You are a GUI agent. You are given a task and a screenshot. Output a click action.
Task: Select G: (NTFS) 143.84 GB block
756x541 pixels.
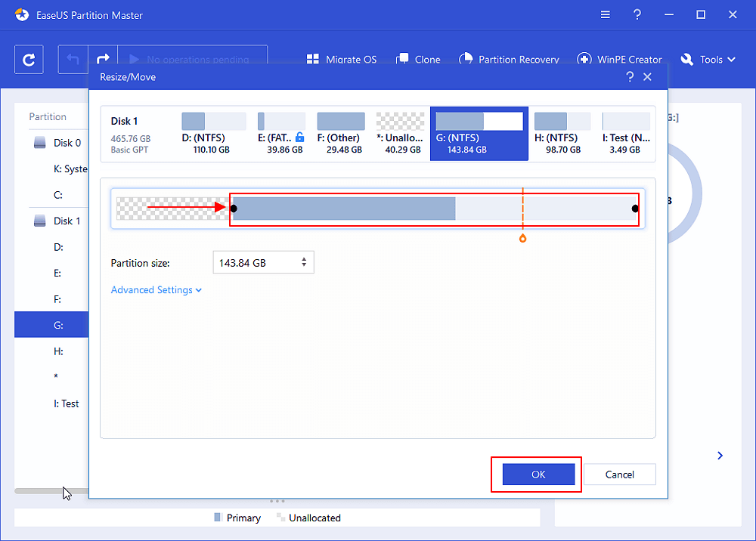pyautogui.click(x=479, y=134)
